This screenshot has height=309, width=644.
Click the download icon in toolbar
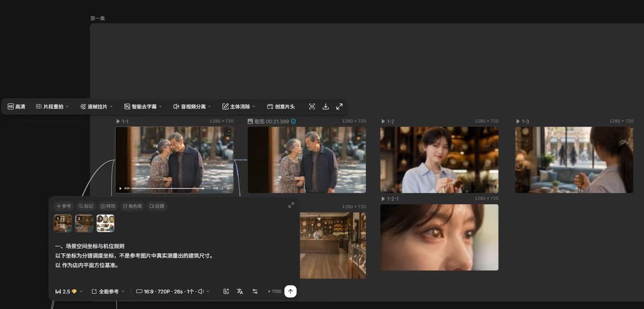pos(326,107)
